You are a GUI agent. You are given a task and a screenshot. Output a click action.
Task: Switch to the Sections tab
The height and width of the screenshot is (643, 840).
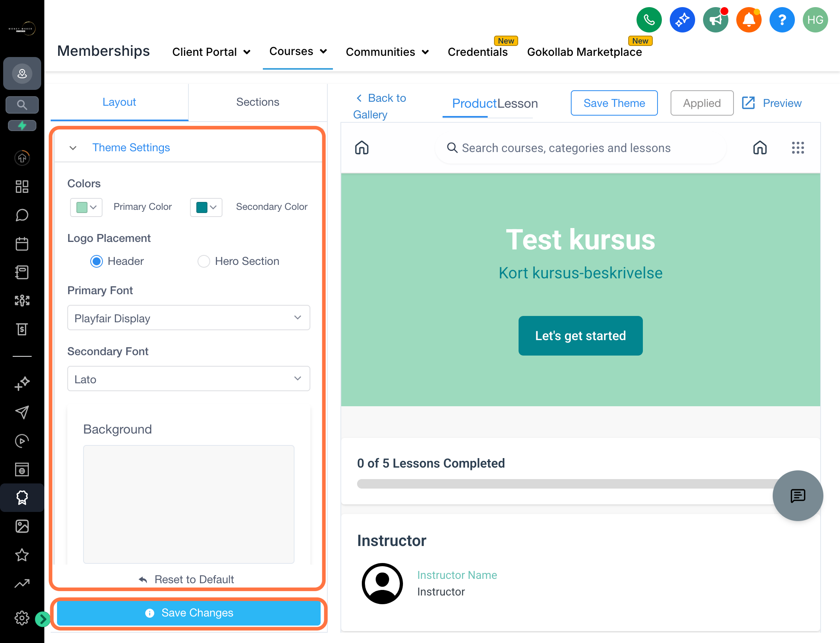(258, 102)
